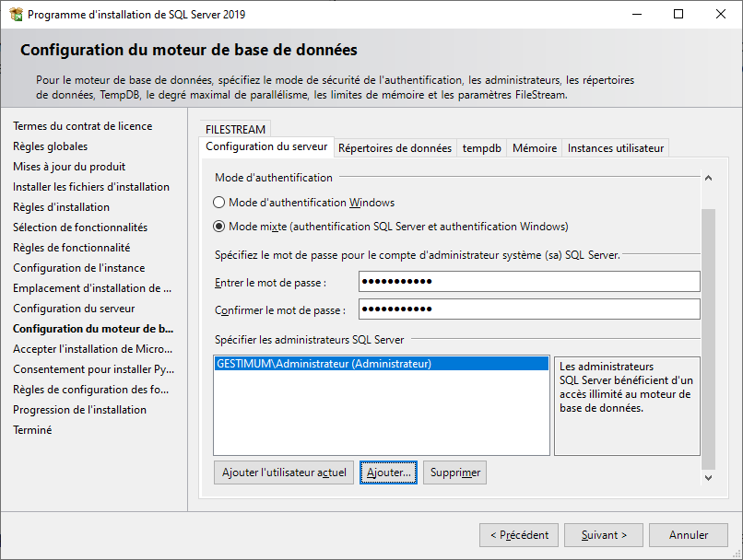Click Termes du contrat de licence step
This screenshot has height=560, width=743.
[x=82, y=126]
